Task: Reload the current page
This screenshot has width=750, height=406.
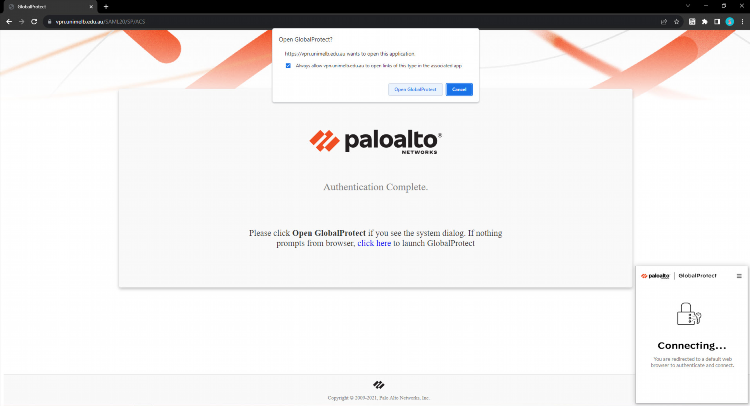Action: 34,22
